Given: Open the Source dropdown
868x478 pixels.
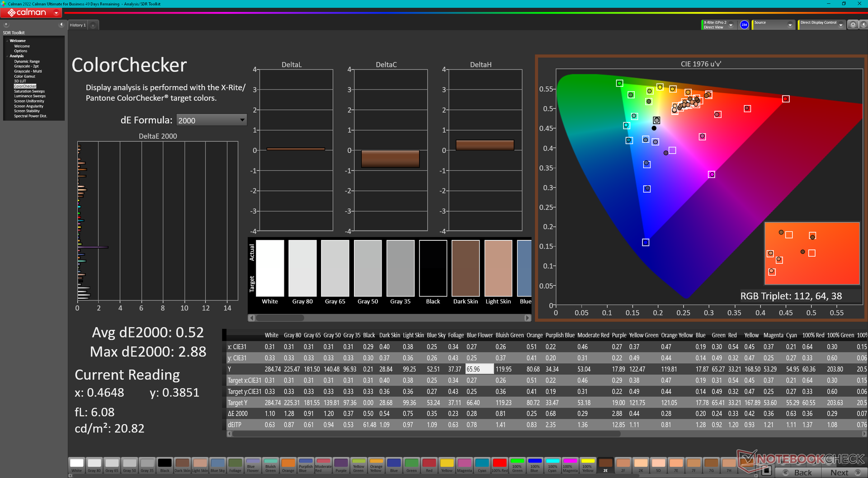Looking at the screenshot, I should coord(790,25).
